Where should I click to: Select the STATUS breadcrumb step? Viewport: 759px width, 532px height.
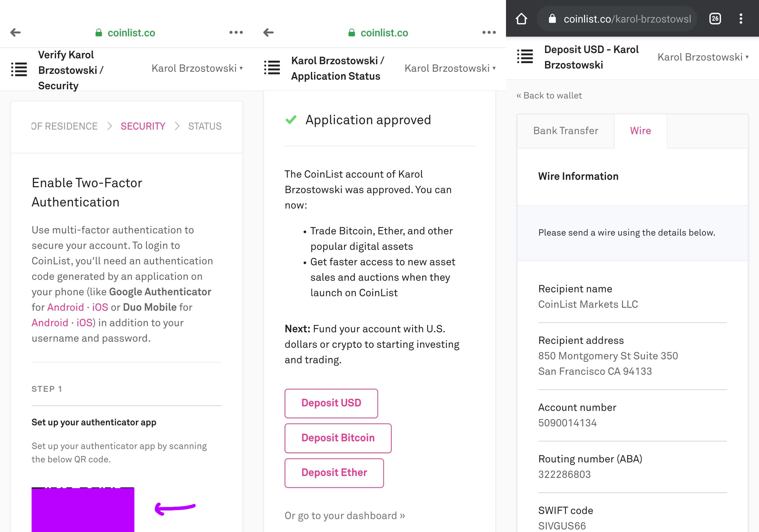point(205,126)
